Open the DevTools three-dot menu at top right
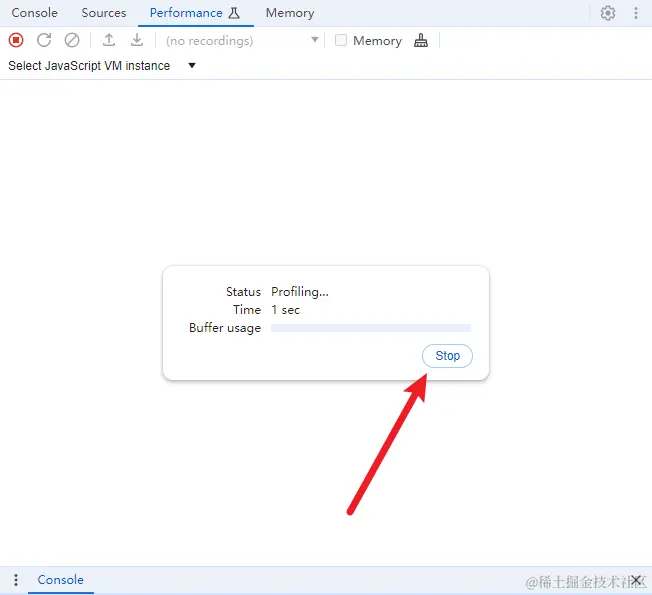 pyautogui.click(x=636, y=13)
